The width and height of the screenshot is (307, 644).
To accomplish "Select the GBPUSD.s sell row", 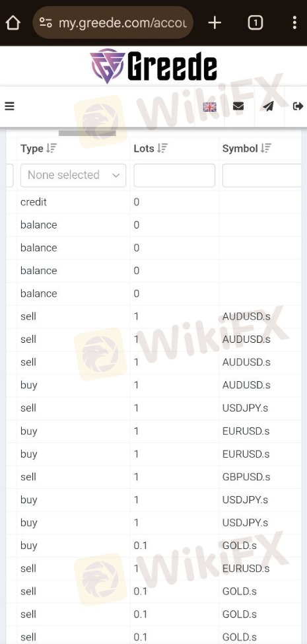I will click(154, 477).
